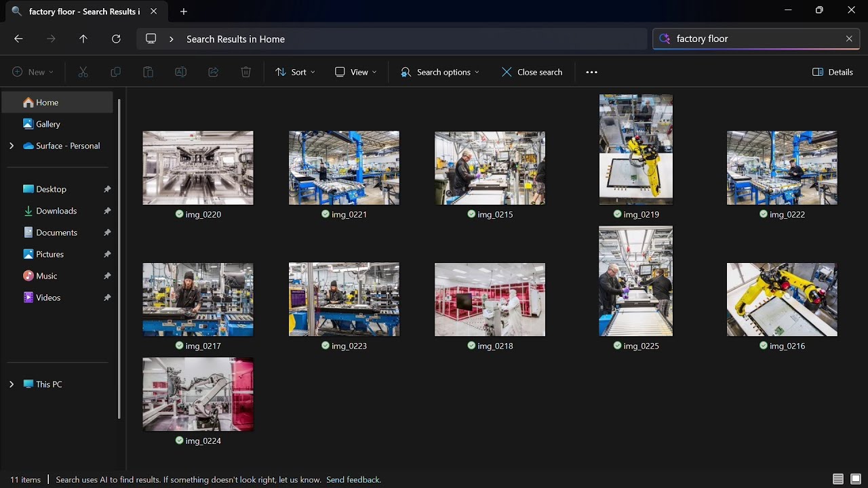Open Gallery in the sidebar
Image resolution: width=868 pixels, height=488 pixels.
click(47, 124)
